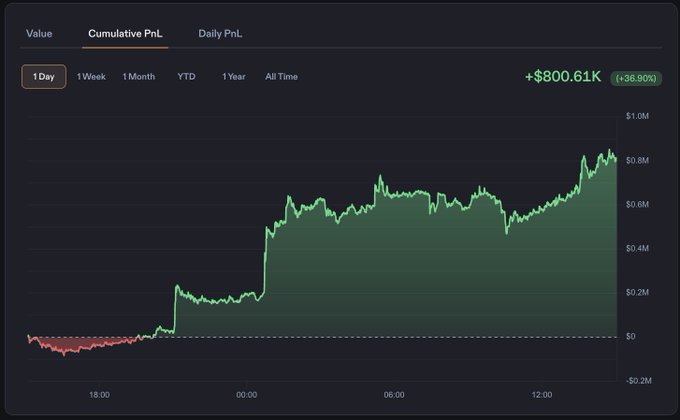Click the $0.2M y-axis label

[x=637, y=292]
